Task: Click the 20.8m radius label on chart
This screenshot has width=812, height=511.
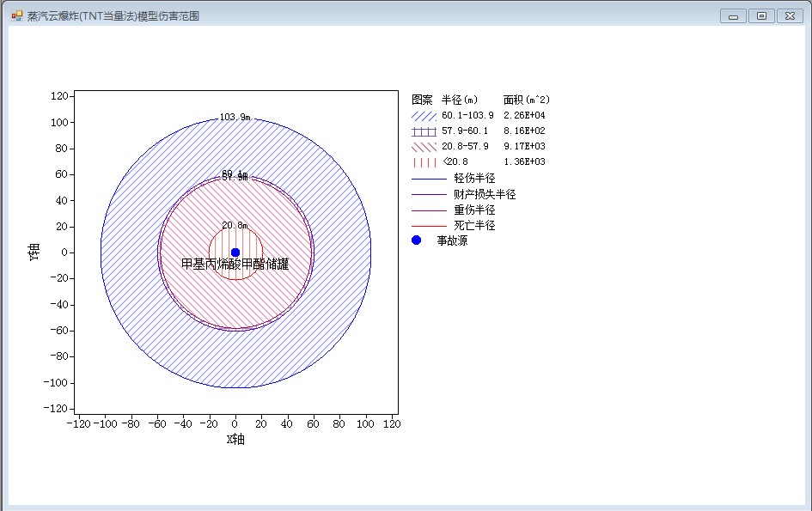Action: (x=235, y=225)
